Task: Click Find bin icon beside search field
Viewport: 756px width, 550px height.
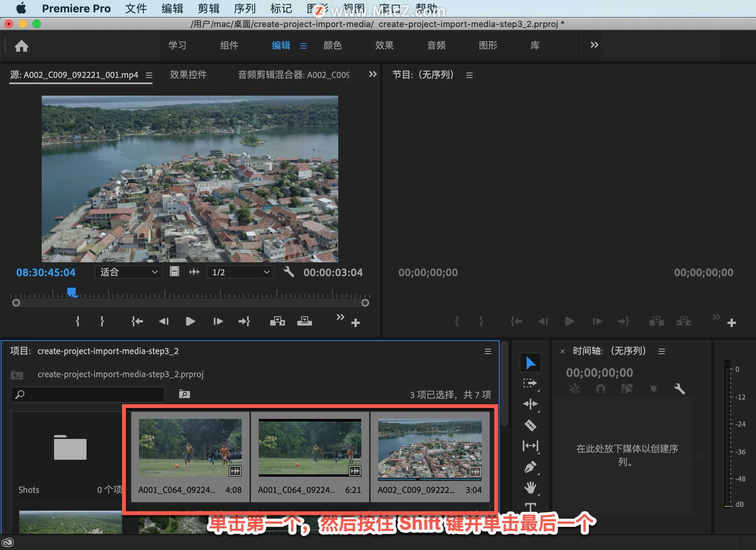Action: 184,394
